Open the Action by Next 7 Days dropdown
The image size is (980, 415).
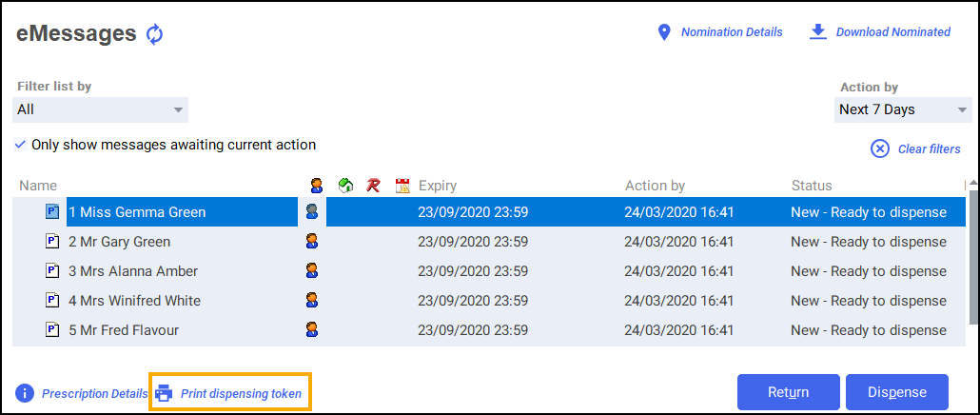click(x=902, y=109)
